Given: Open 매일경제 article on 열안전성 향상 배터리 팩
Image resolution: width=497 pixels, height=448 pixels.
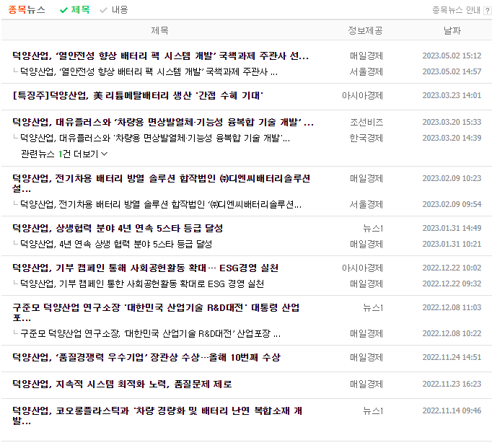Looking at the screenshot, I should click(x=160, y=56).
